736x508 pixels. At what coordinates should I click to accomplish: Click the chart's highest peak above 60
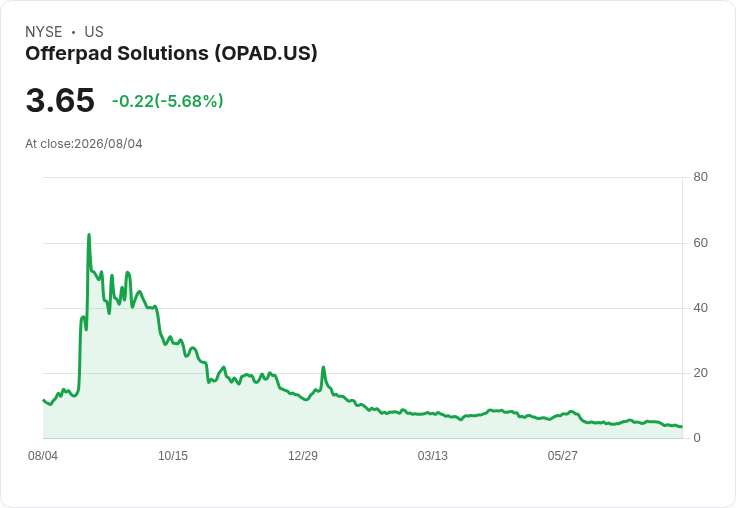coord(89,235)
